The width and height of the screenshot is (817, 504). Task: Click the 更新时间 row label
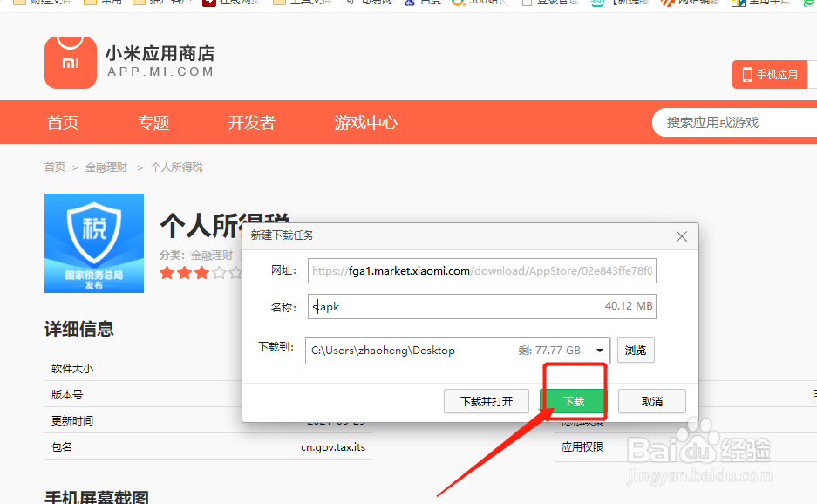point(71,421)
